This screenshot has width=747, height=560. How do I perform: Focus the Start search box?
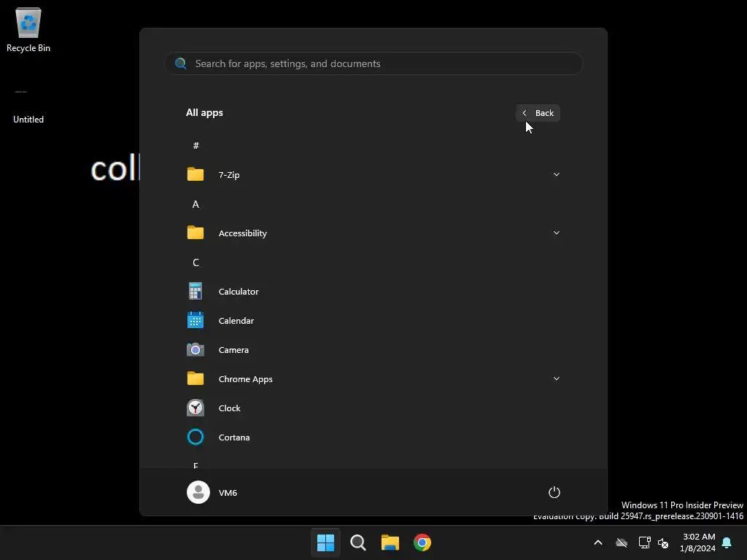tap(373, 63)
